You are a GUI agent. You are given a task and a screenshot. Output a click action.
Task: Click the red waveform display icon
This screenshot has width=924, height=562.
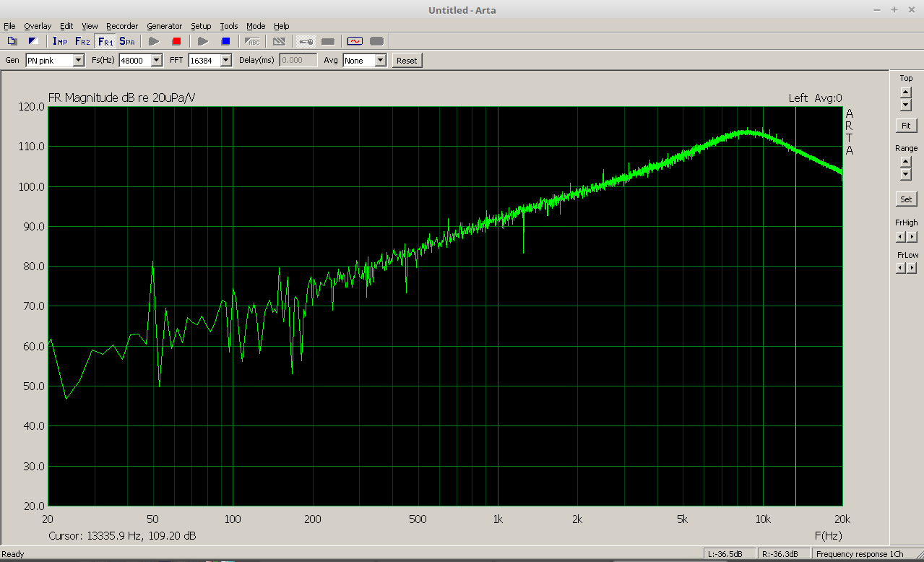tap(355, 41)
